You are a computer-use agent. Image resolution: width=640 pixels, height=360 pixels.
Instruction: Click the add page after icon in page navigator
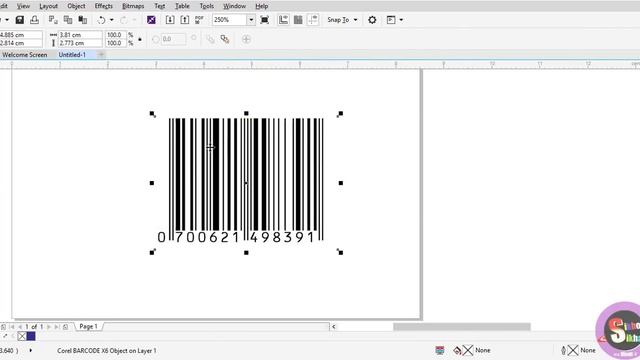point(65,327)
